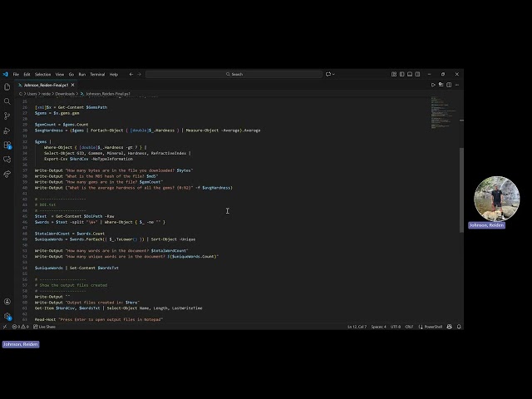Screen dimensions: 532x399
Task: Start Live Share from the status bar
Action: 44,327
